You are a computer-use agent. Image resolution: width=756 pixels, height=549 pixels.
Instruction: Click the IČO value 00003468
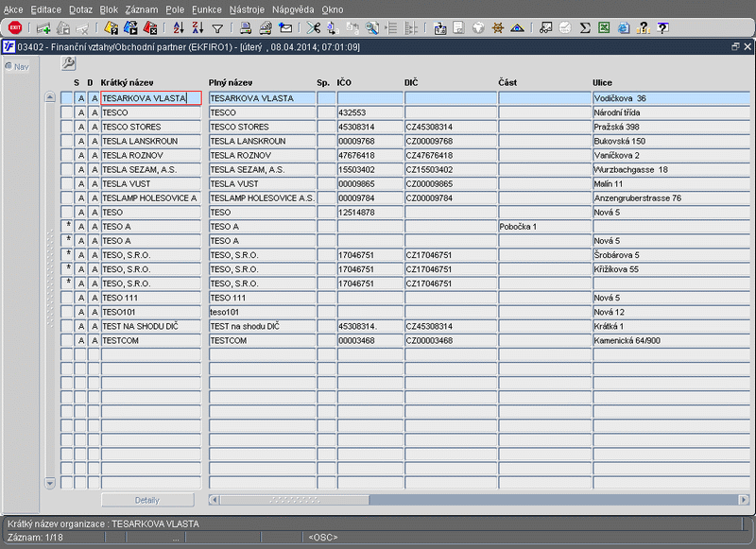[x=369, y=340]
